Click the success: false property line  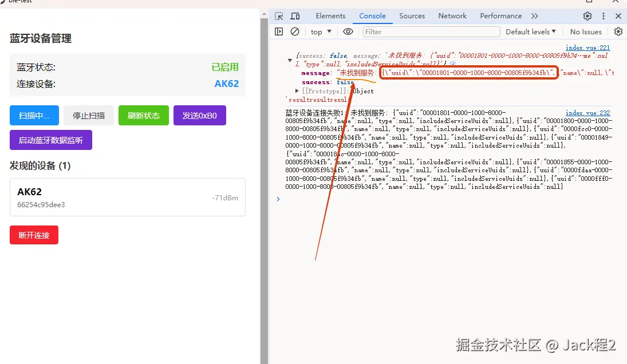(328, 82)
